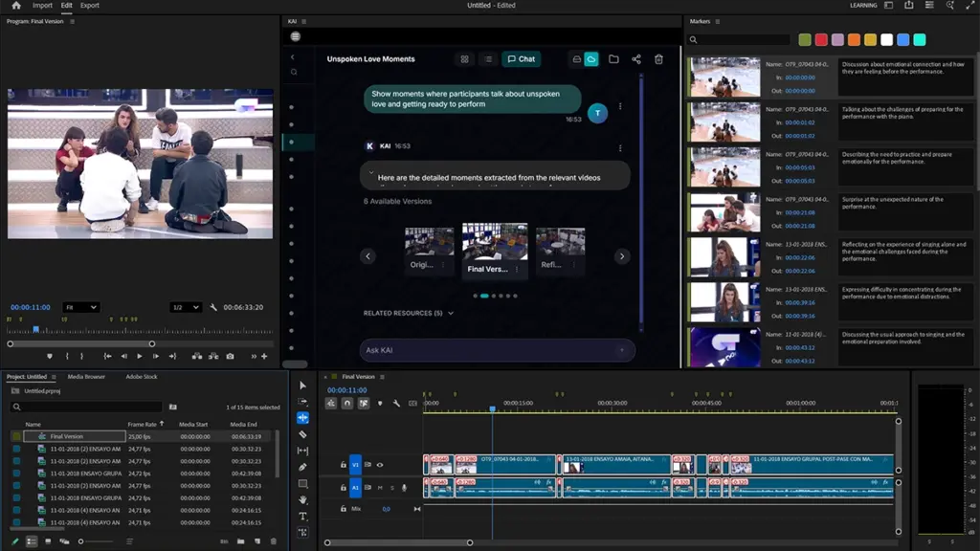980x551 pixels.
Task: Click the Chat button in KAI
Action: (521, 59)
